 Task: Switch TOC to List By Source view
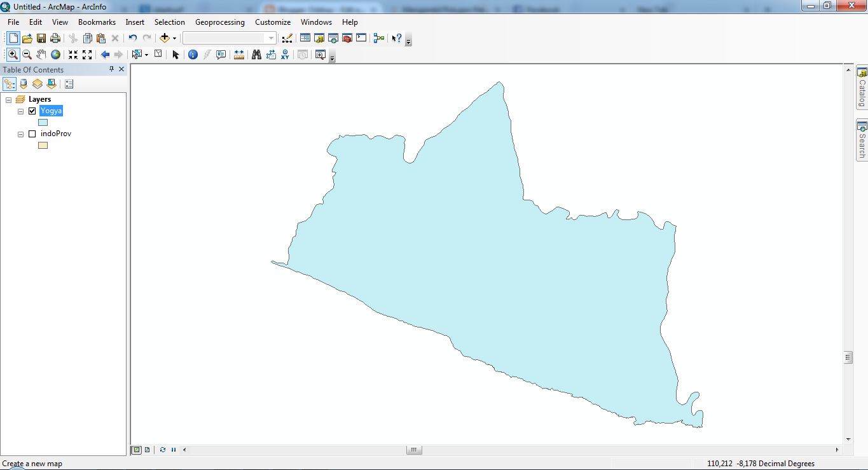[23, 83]
